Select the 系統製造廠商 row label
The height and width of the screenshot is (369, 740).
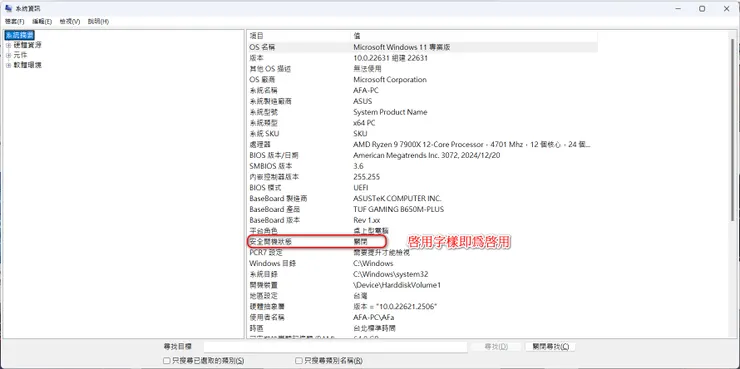tap(270, 101)
